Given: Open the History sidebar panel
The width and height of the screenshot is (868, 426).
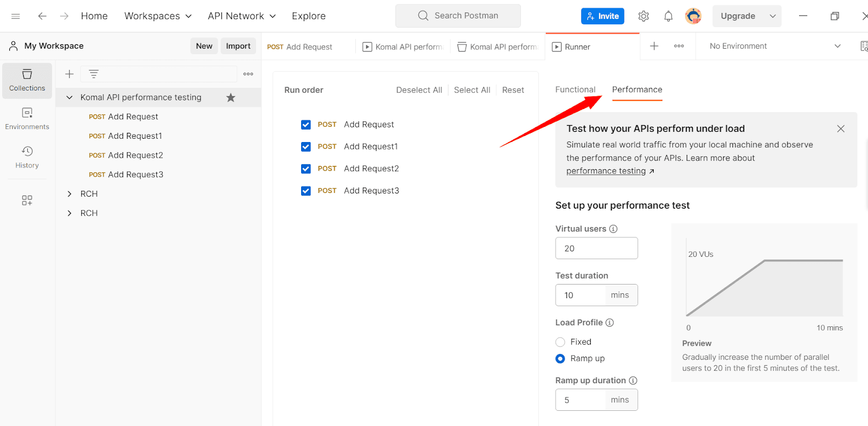Looking at the screenshot, I should 27,157.
